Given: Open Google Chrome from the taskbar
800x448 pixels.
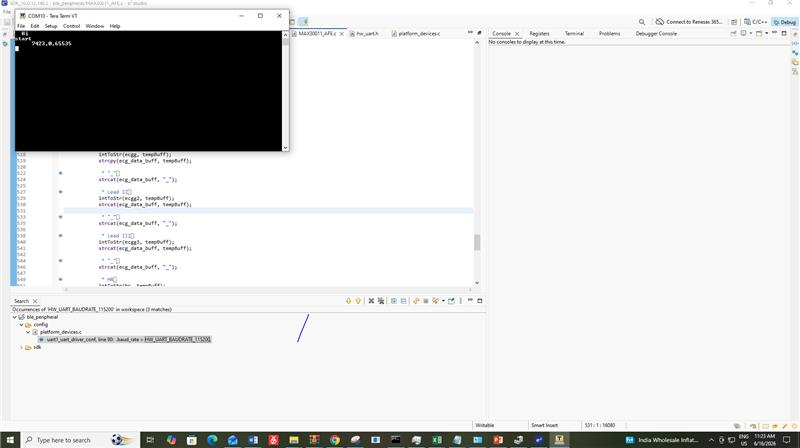Looking at the screenshot, I should 335,440.
